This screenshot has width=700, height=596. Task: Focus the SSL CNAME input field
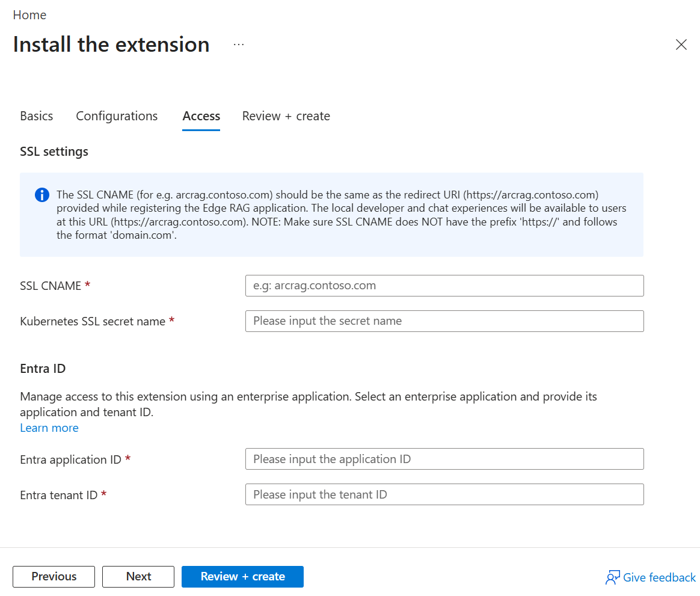[444, 286]
